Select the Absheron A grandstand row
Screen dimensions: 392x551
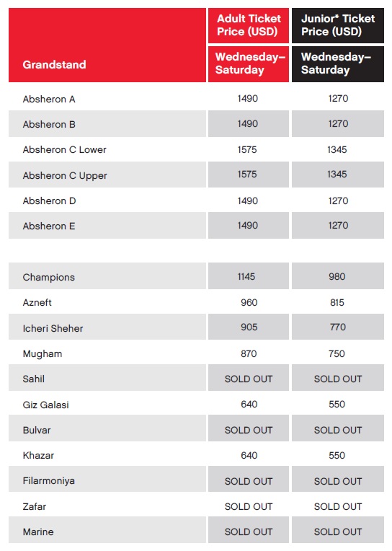click(x=196, y=99)
